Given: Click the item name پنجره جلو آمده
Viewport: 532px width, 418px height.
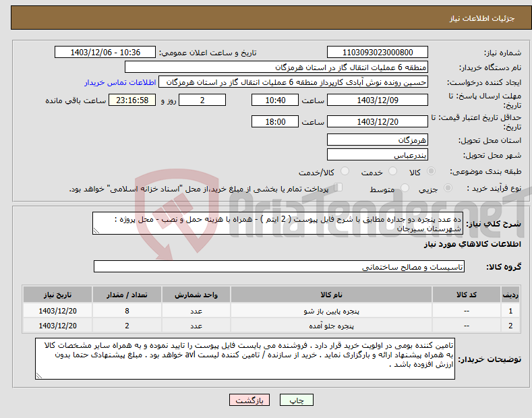Looking at the screenshot, I should [332, 326].
